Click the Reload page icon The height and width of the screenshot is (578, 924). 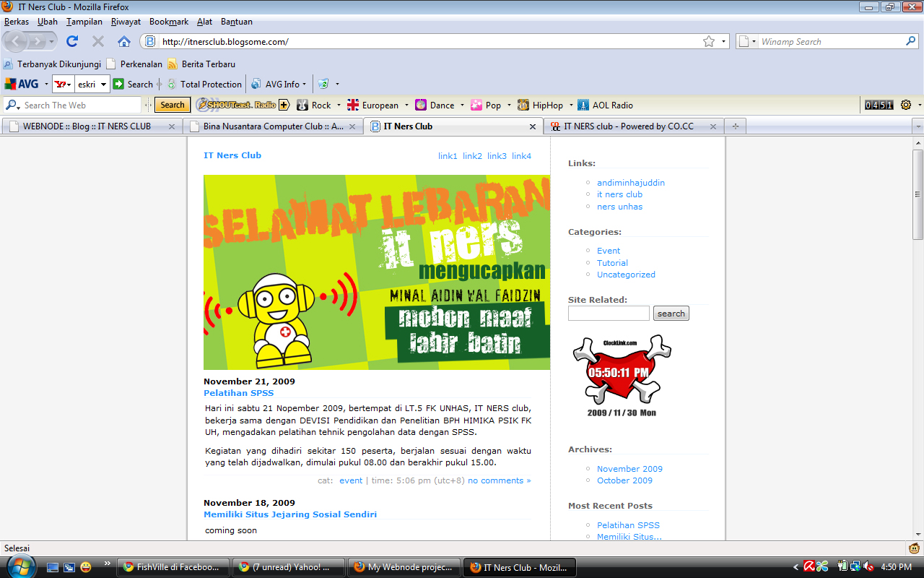point(72,41)
